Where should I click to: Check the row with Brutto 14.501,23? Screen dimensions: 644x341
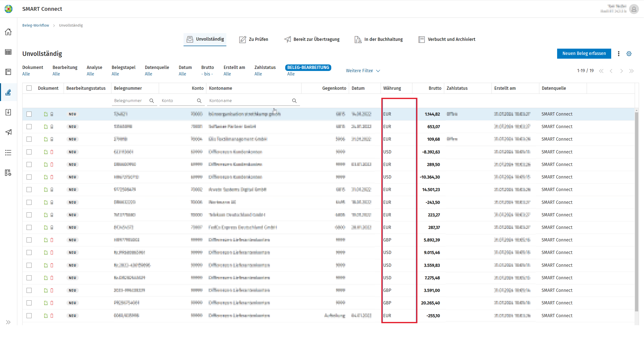click(29, 190)
